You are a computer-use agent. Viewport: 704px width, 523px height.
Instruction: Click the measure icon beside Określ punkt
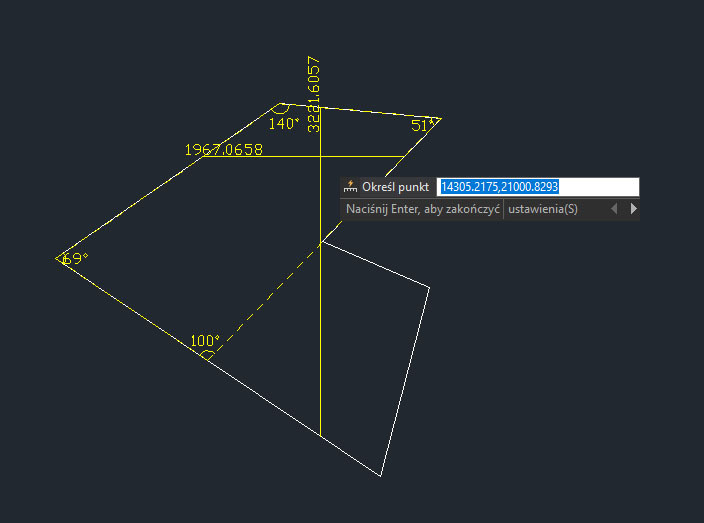(x=350, y=187)
